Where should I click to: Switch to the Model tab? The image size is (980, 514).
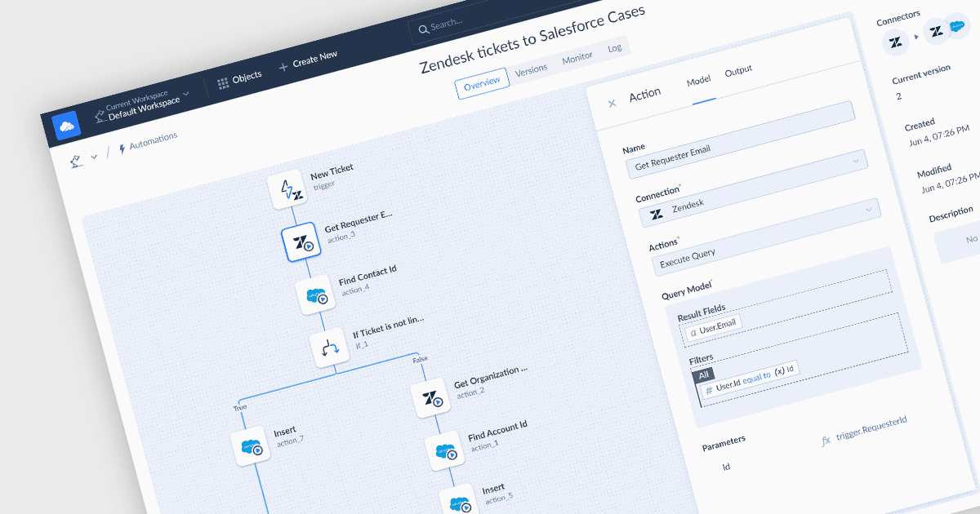pos(697,82)
